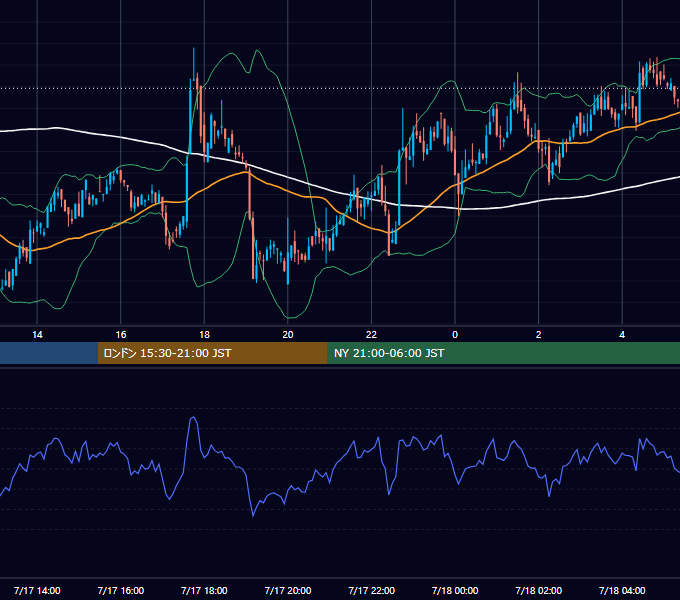The image size is (680, 600).
Task: Click the 22 hour axis label
Action: tap(371, 335)
